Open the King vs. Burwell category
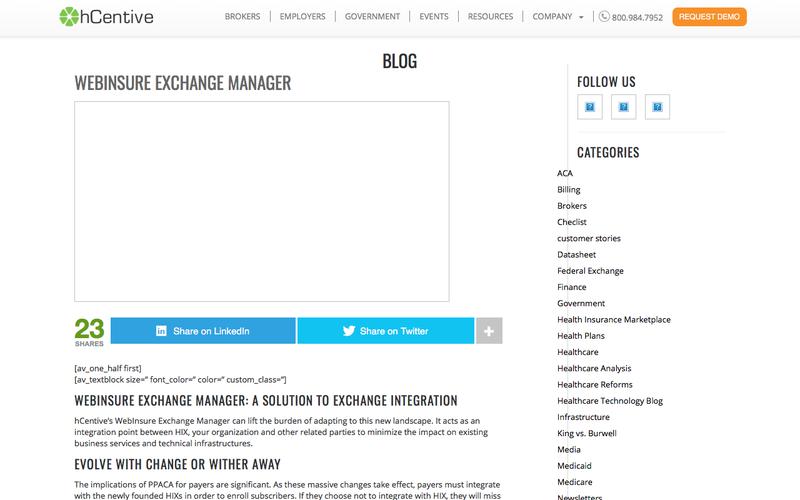This screenshot has width=800, height=500. [x=587, y=434]
